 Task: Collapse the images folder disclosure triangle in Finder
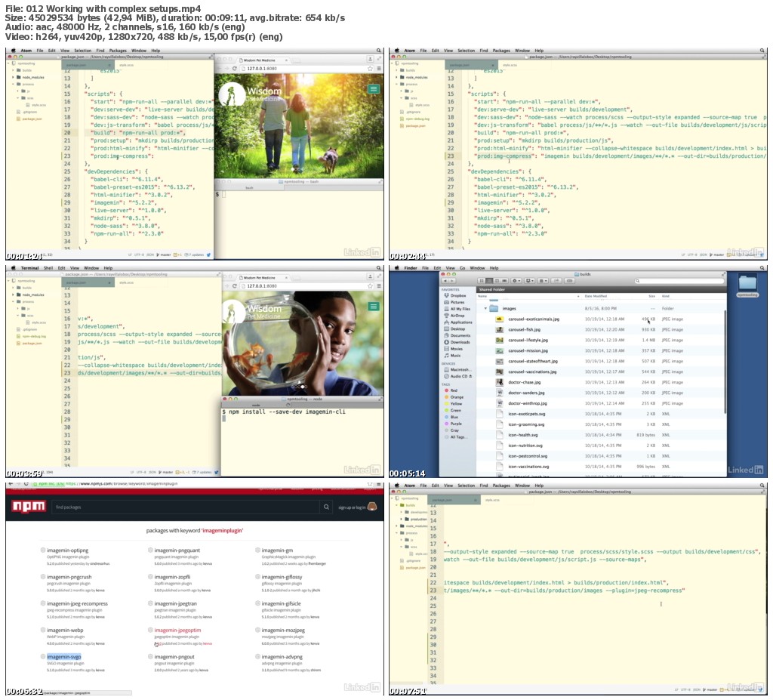485,308
